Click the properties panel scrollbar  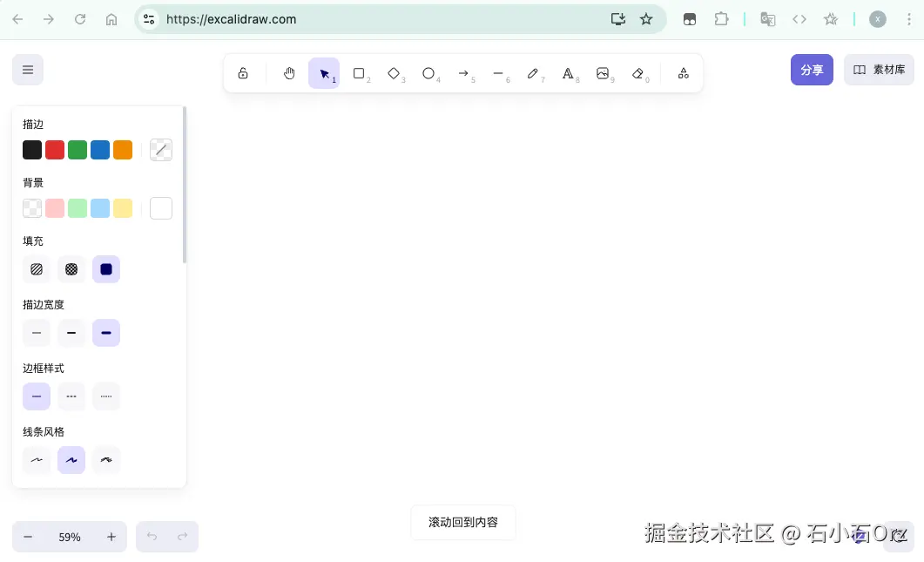click(x=185, y=185)
